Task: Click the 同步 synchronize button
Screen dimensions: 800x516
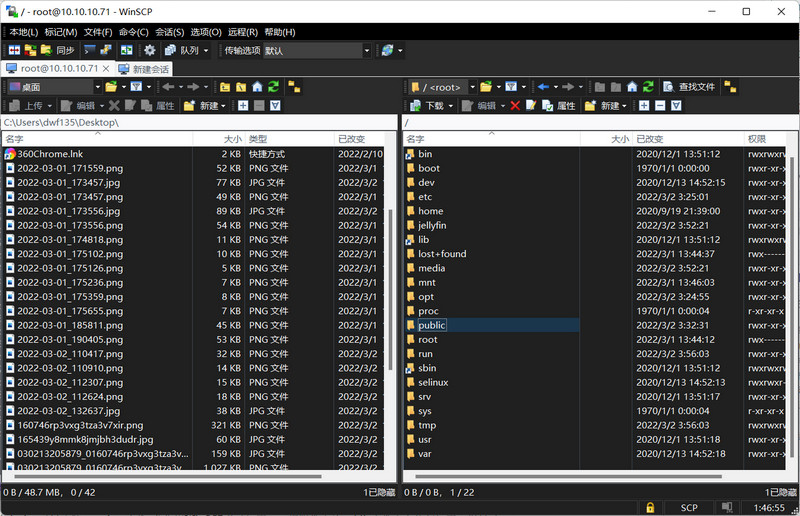Action: 58,50
